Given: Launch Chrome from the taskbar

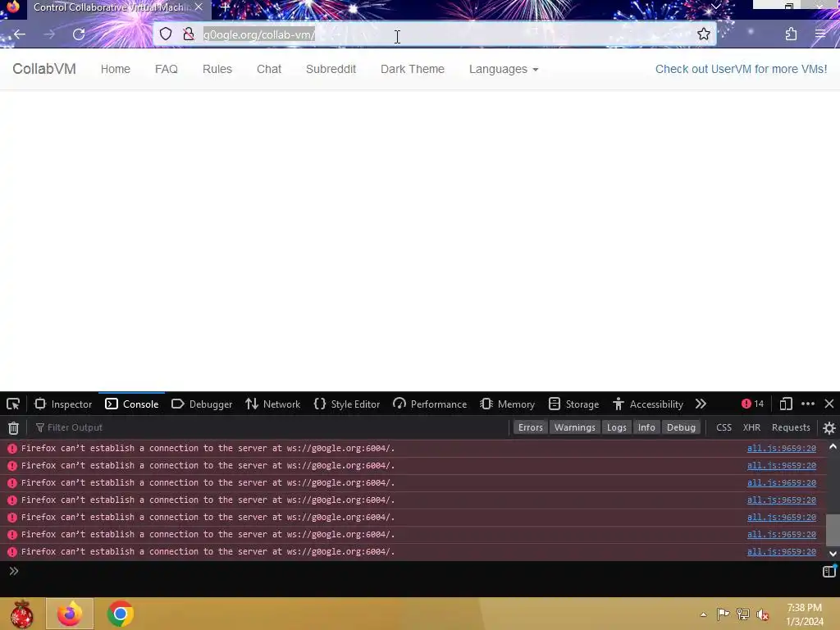Looking at the screenshot, I should pyautogui.click(x=120, y=614).
